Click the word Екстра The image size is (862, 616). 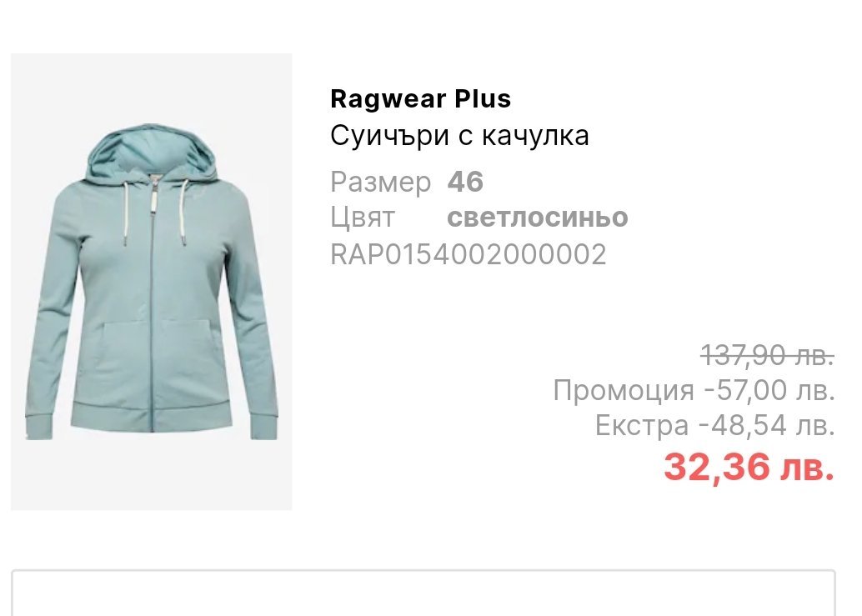click(642, 426)
